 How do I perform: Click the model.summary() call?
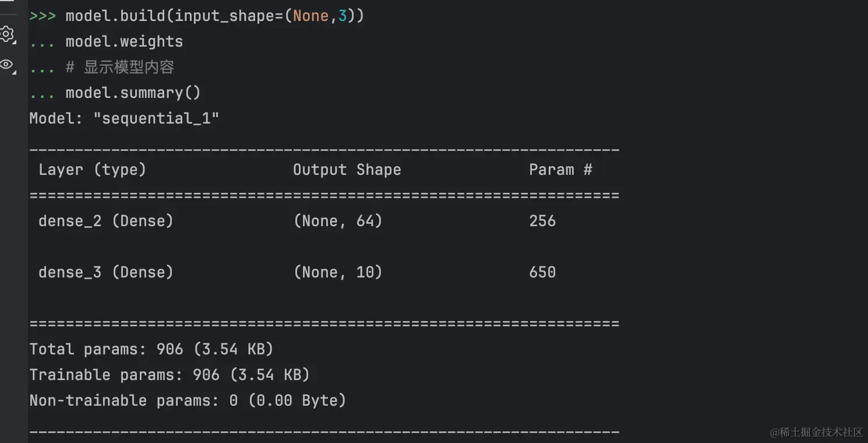click(133, 93)
